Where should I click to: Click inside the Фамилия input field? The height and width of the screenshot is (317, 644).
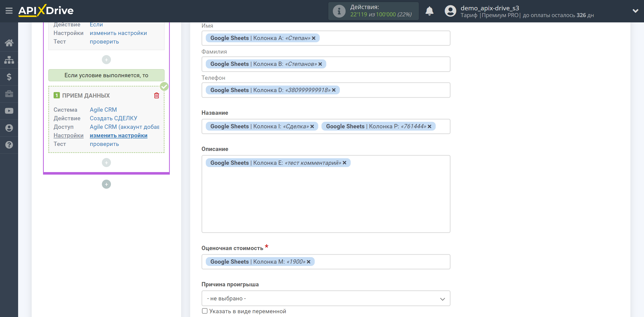click(x=326, y=64)
